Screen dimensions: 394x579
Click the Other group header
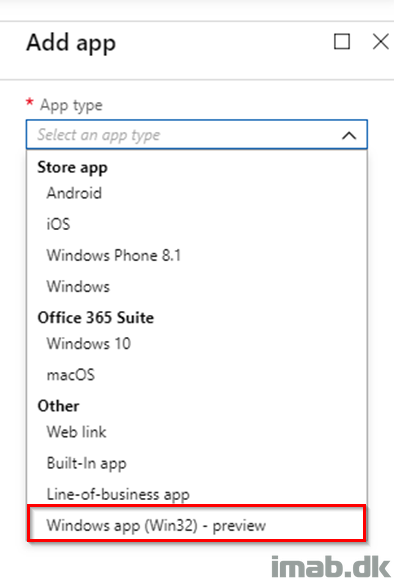(58, 406)
